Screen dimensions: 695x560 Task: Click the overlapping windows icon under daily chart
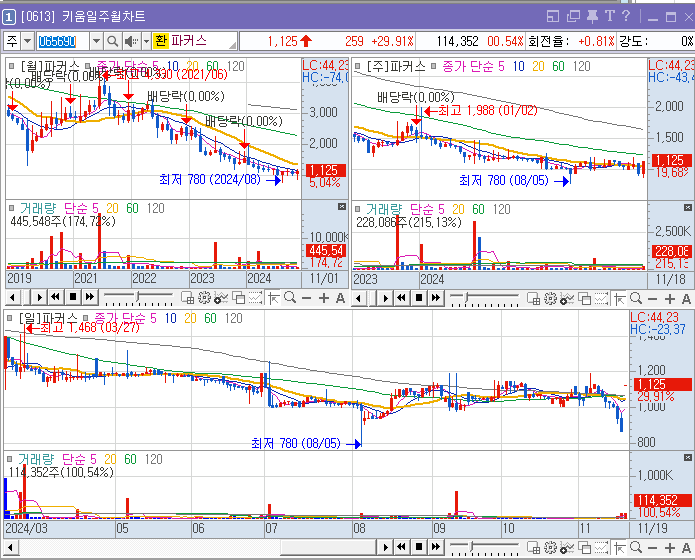(x=585, y=548)
